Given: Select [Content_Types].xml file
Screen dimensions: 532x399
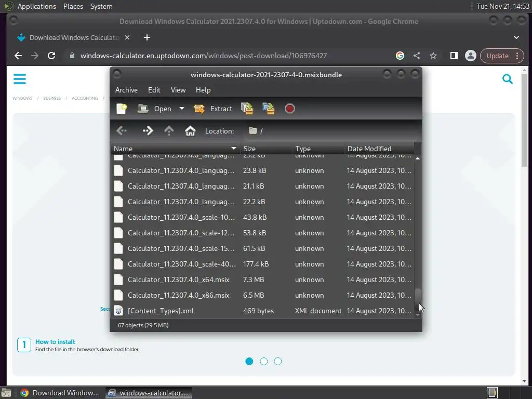Looking at the screenshot, I should coord(262,311).
